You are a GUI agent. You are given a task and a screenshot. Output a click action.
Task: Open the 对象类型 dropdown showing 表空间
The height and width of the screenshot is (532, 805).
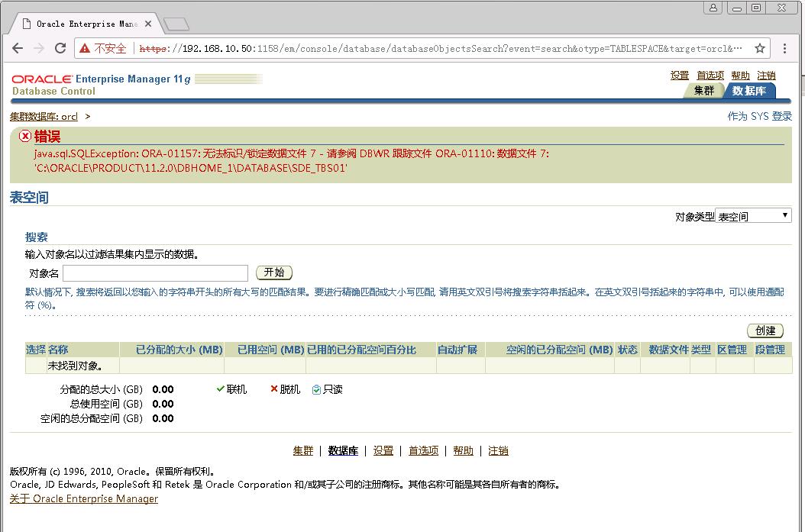[753, 216]
